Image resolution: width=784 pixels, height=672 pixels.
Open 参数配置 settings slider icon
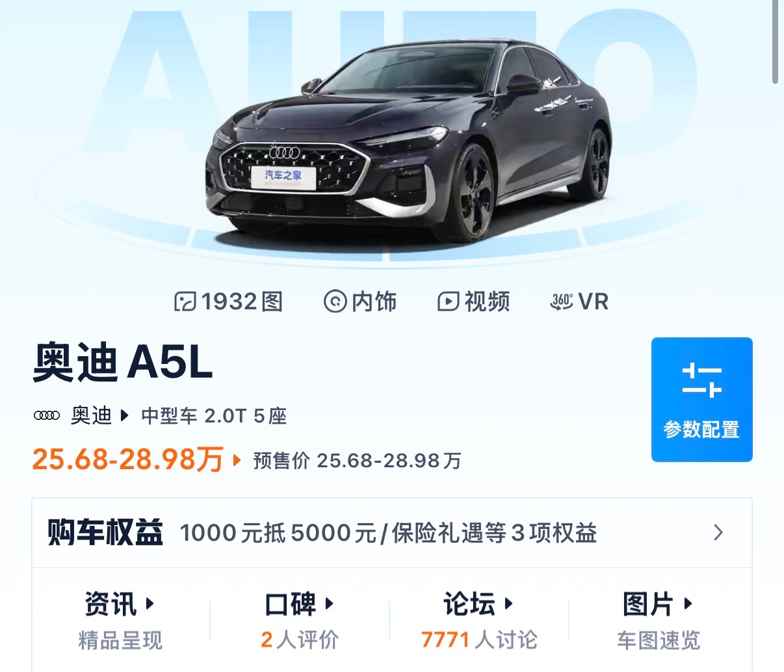click(x=702, y=380)
